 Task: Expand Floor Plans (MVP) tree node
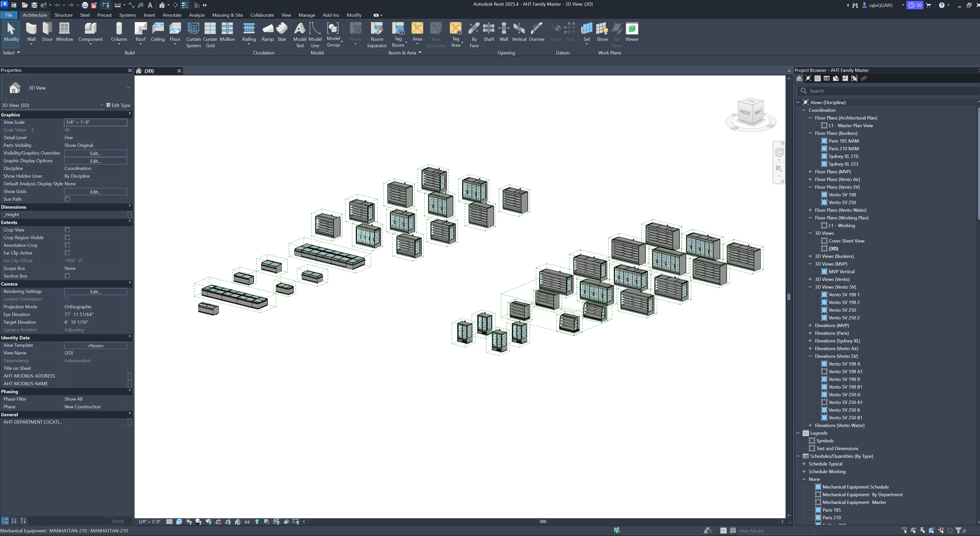point(810,172)
